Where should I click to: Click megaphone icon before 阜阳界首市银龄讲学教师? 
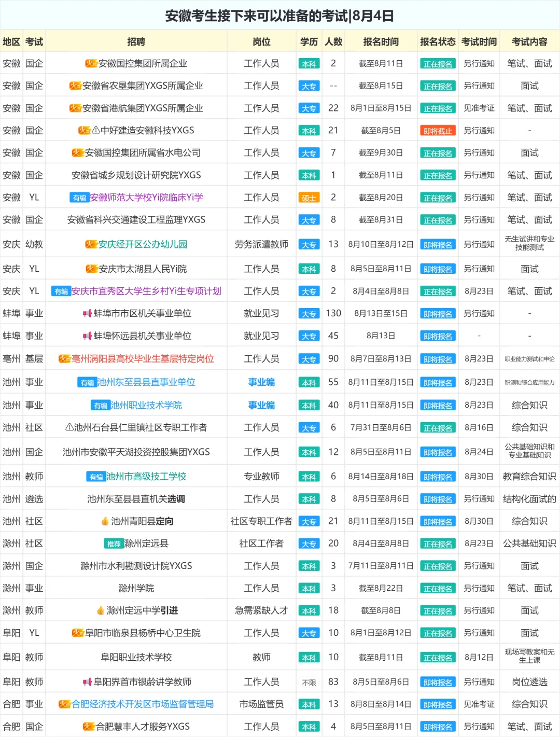[x=87, y=682]
